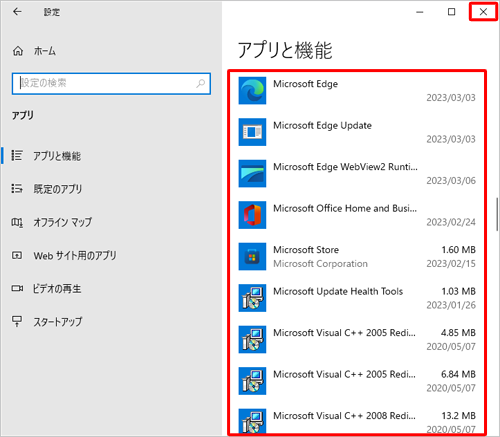Click icon of 6.84 MB Visual C++ 2005
Screen dimensions: 500x437
(x=252, y=381)
